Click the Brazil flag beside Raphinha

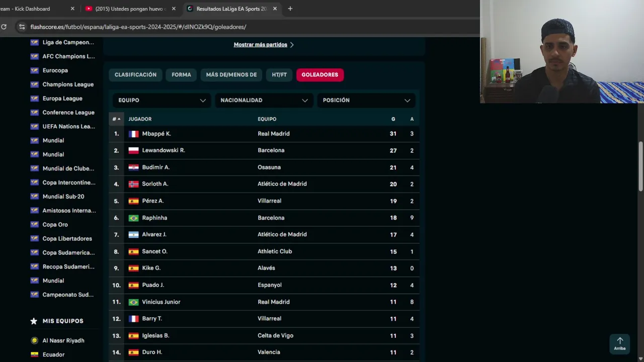(133, 218)
